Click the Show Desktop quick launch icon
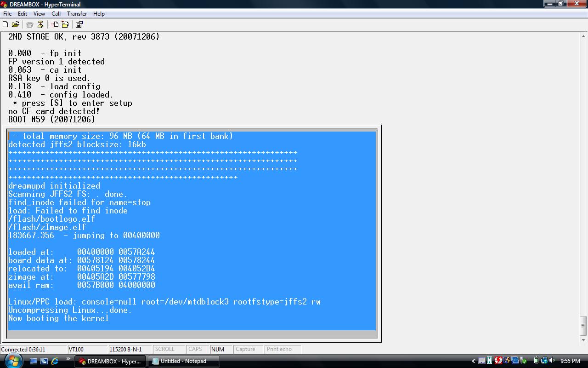This screenshot has height=368, width=588. (x=34, y=361)
